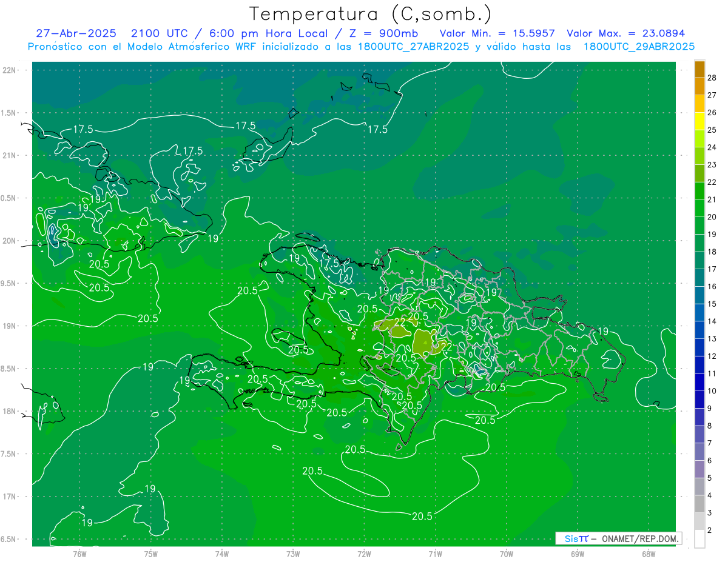This screenshot has width=728, height=562.
Task: Click the "72W" longitude axis label
Action: 364,555
